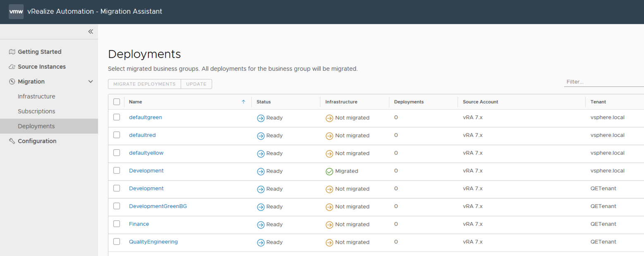Check the DevelopmentGreenBG row checkbox
The width and height of the screenshot is (644, 256).
coord(117,206)
